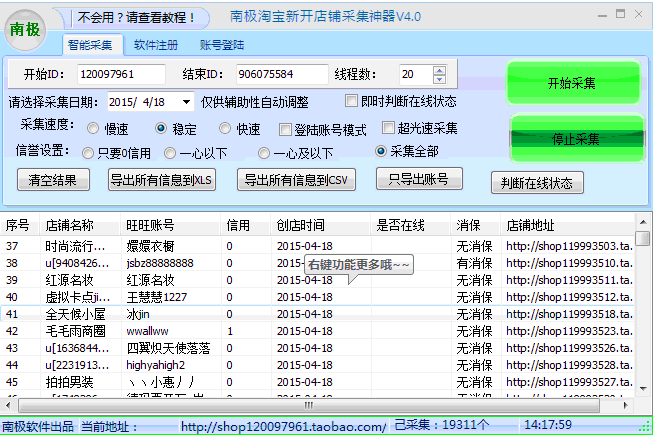Screen dimensions: 662x439
Task: Sort by 创店时间 column header
Action: pos(300,225)
